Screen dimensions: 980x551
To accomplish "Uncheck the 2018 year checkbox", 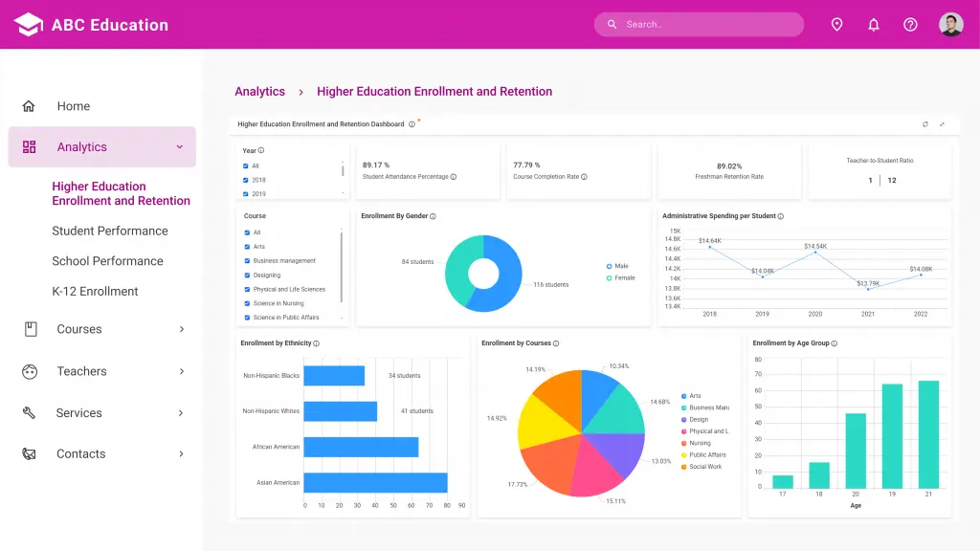I will coord(247,180).
